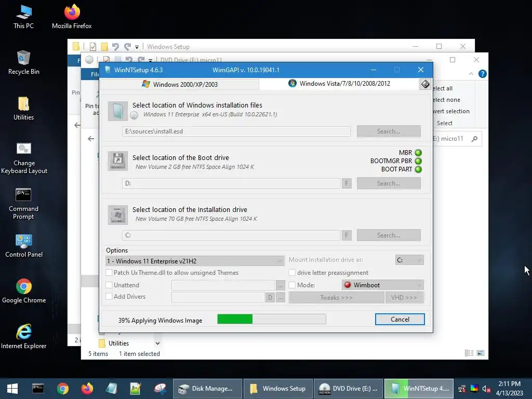The width and height of the screenshot is (532, 399).
Task: Enable the Mode checkbox
Action: coord(292,285)
